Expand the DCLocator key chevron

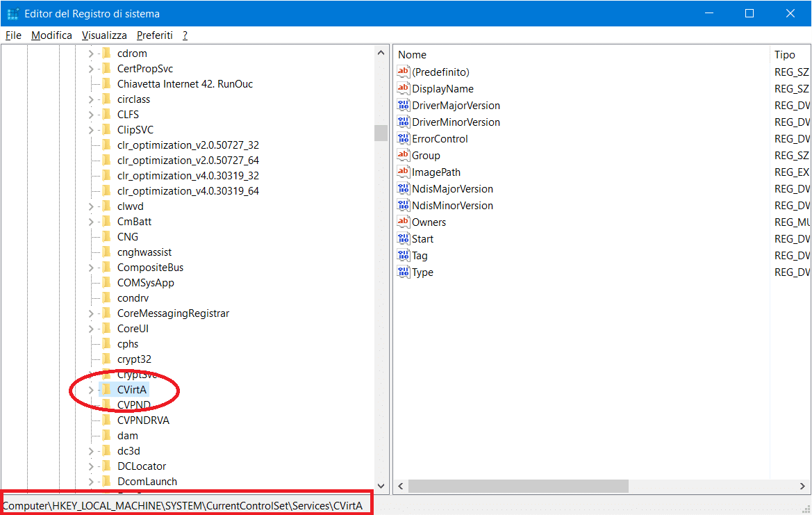90,466
